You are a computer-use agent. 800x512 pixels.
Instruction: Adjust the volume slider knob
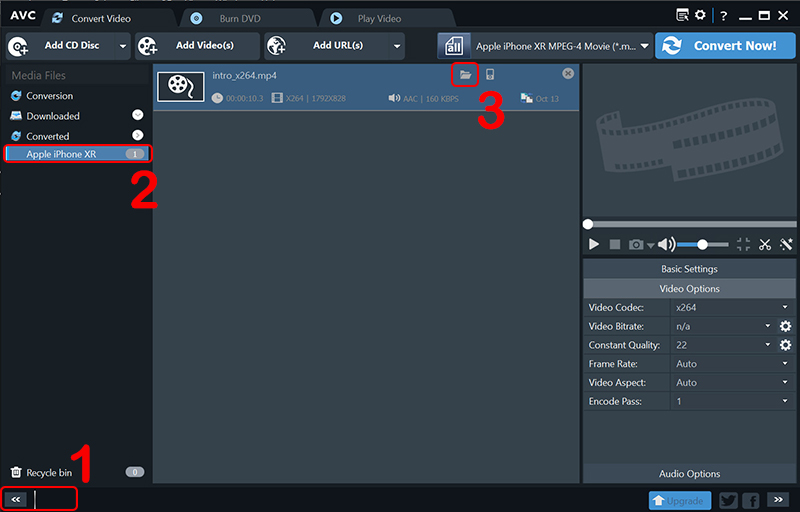703,245
